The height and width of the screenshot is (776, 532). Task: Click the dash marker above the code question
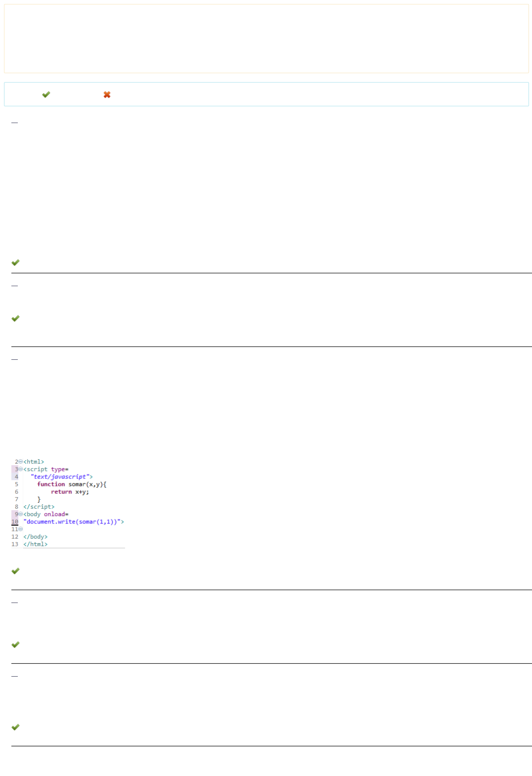tap(14, 359)
